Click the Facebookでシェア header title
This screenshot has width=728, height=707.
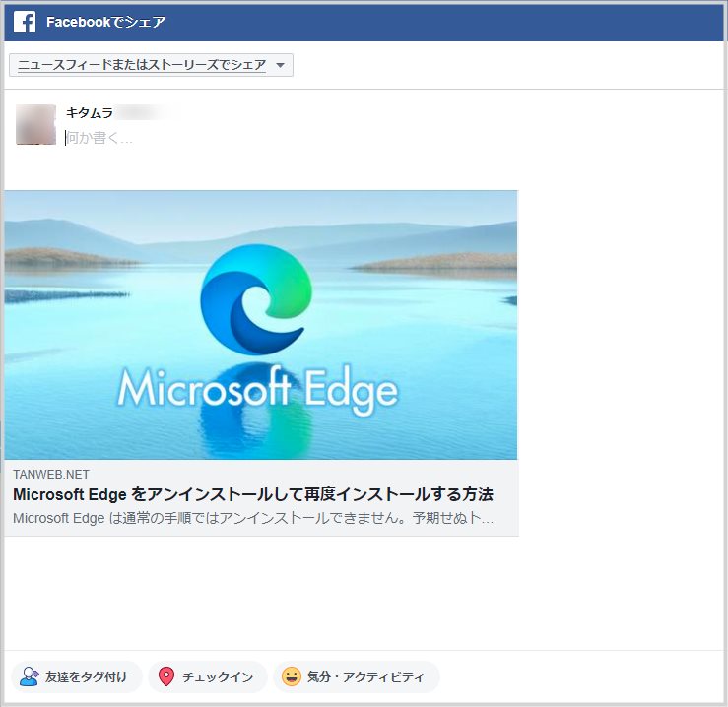105,22
